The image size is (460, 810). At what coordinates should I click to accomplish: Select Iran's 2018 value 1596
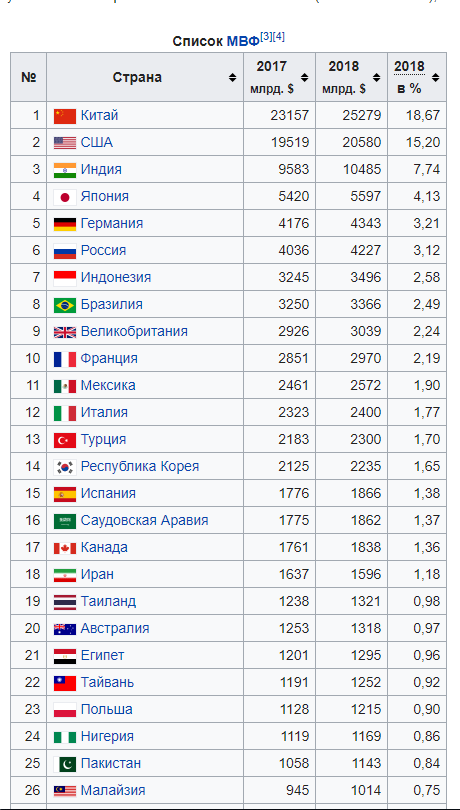pyautogui.click(x=365, y=574)
